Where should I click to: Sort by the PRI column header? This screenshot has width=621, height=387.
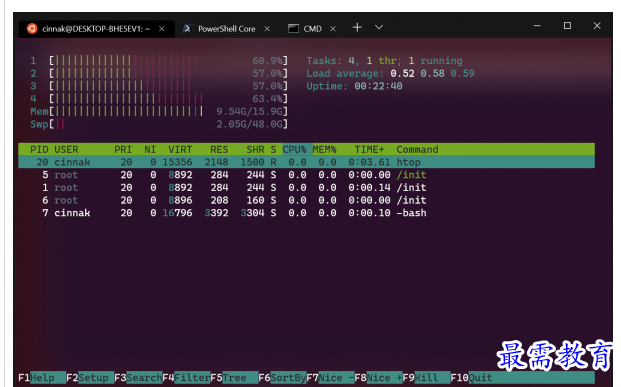(x=123, y=149)
